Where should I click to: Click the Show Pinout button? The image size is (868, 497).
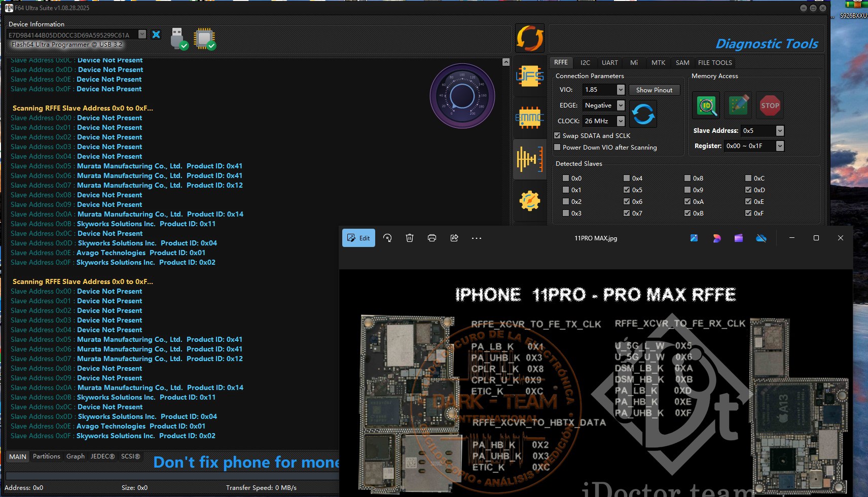tap(654, 90)
